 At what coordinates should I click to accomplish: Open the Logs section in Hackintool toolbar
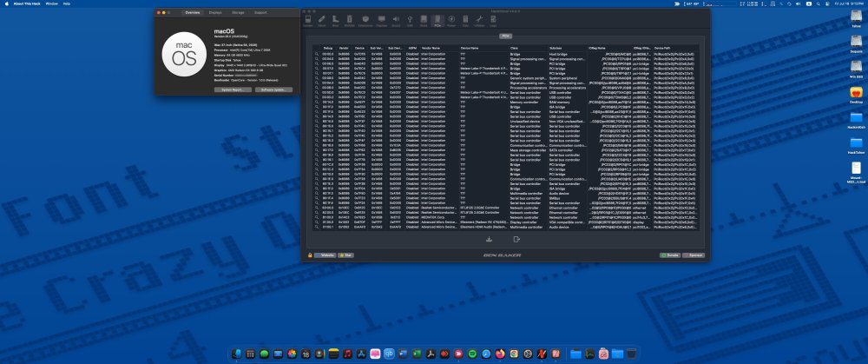tap(493, 21)
